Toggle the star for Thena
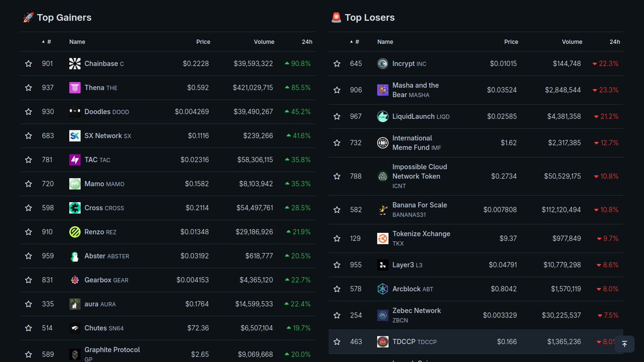 (x=28, y=88)
